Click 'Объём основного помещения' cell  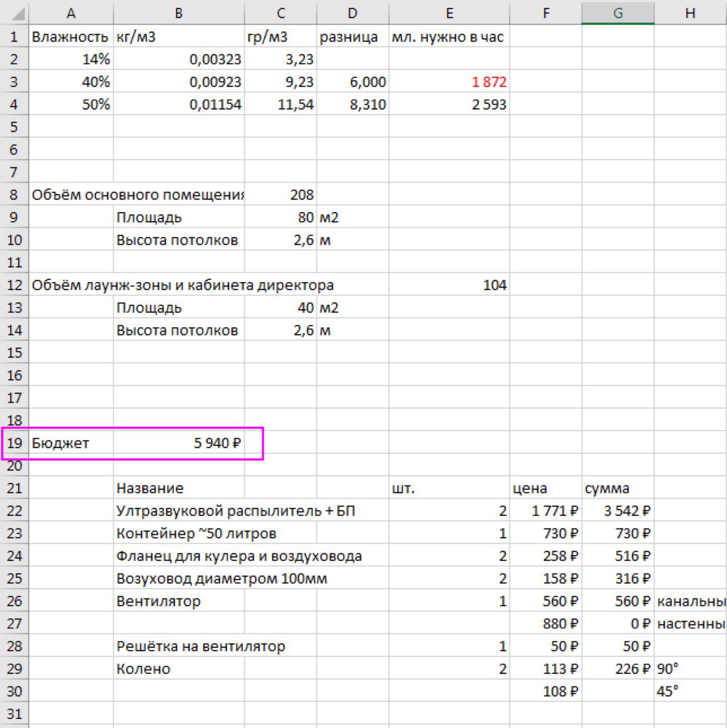[137, 195]
